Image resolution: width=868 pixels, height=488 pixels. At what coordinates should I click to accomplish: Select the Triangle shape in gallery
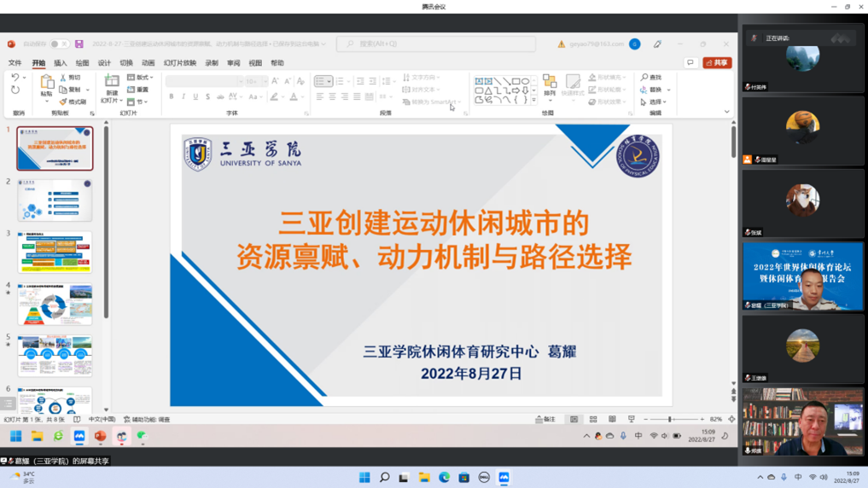tap(488, 90)
